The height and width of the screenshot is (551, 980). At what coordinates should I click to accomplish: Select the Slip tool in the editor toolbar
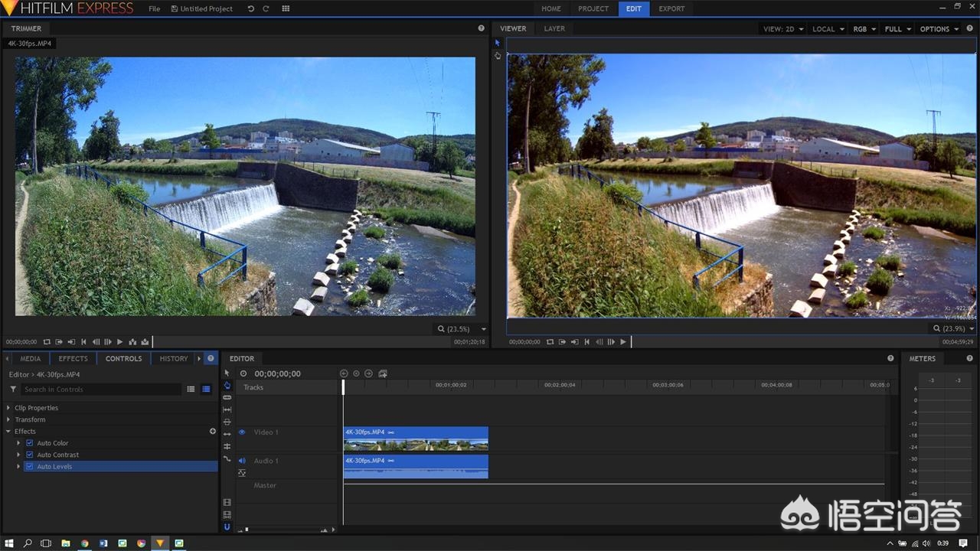pos(227,409)
